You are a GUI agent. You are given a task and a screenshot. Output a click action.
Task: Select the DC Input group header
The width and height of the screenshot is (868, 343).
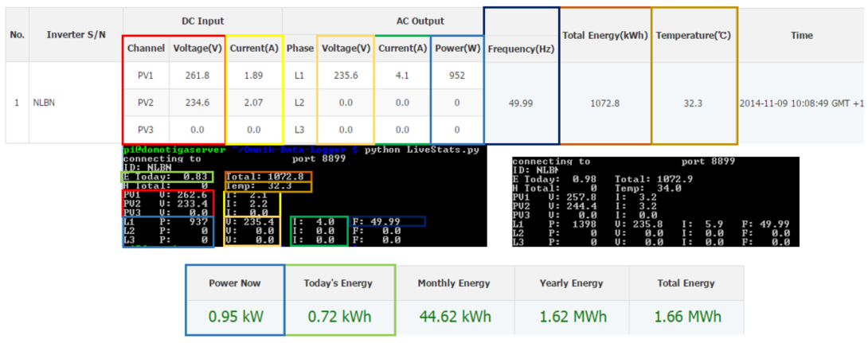[202, 21]
